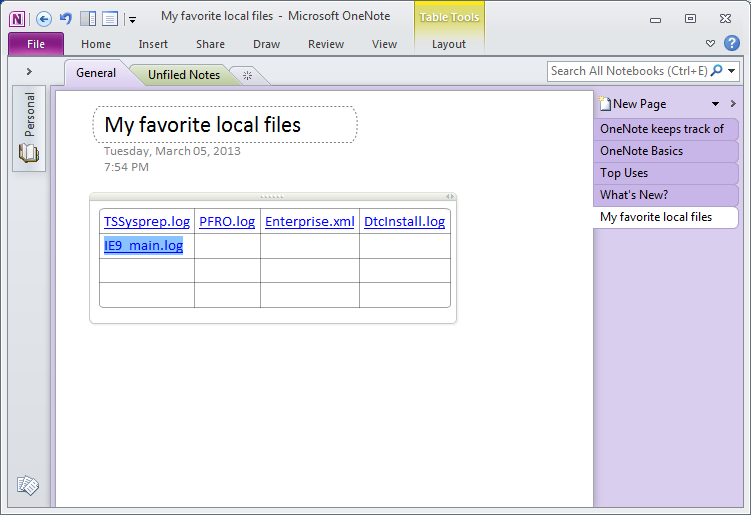
Task: Create a new section tab
Action: pyautogui.click(x=247, y=76)
